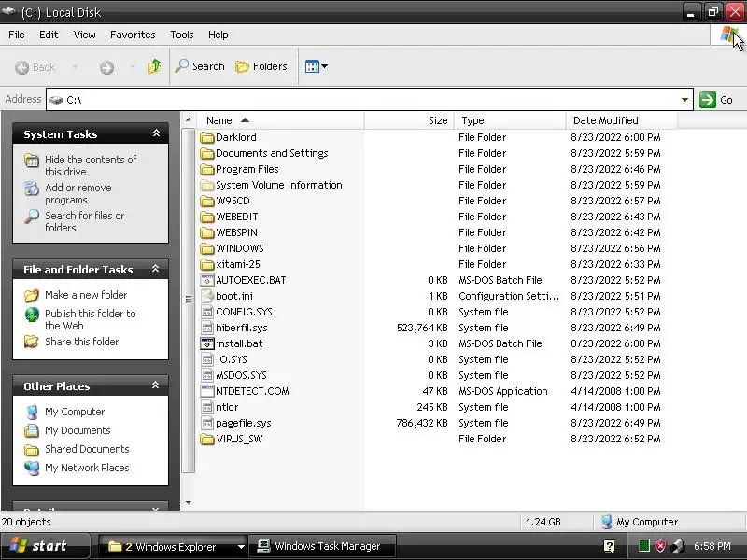
Task: Click Add or remove programs link
Action: click(x=78, y=193)
